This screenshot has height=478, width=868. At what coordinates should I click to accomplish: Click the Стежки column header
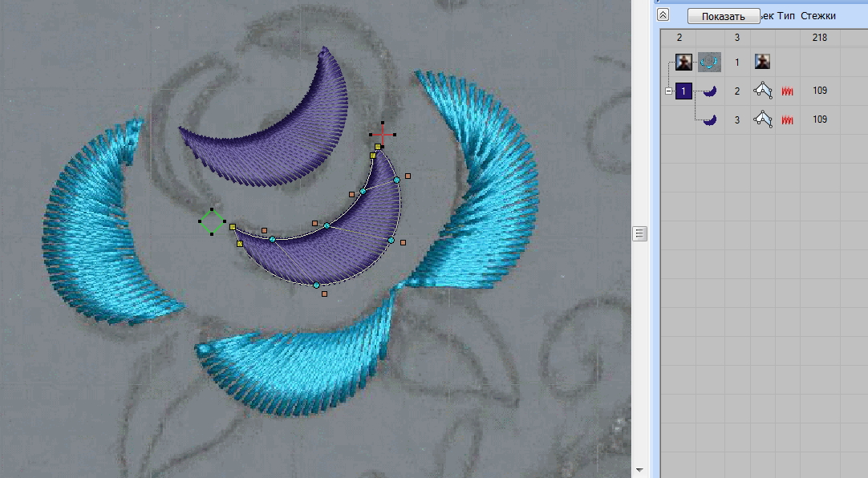point(818,16)
